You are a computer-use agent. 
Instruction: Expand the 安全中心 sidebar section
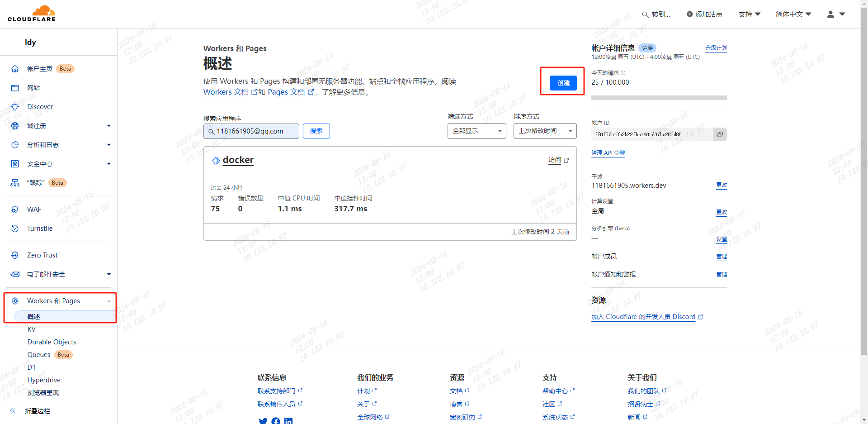coord(109,164)
